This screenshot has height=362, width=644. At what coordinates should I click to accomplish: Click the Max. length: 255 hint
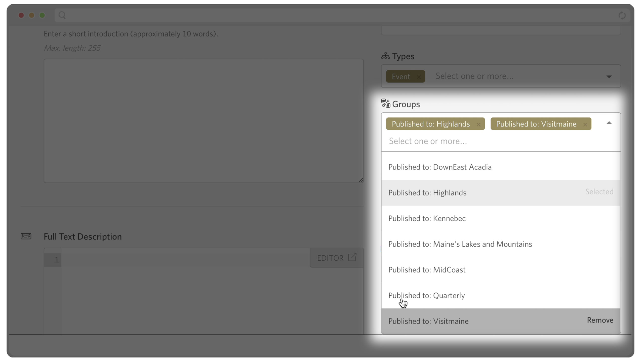coord(72,48)
